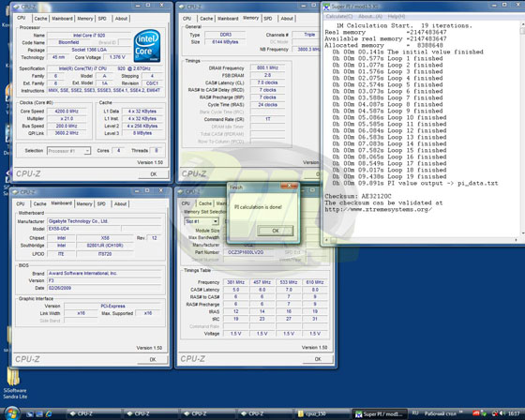Screen dimensions: 525x420
Task: Click title icon of CPU-Z Mainboard window
Action: (x=15, y=192)
